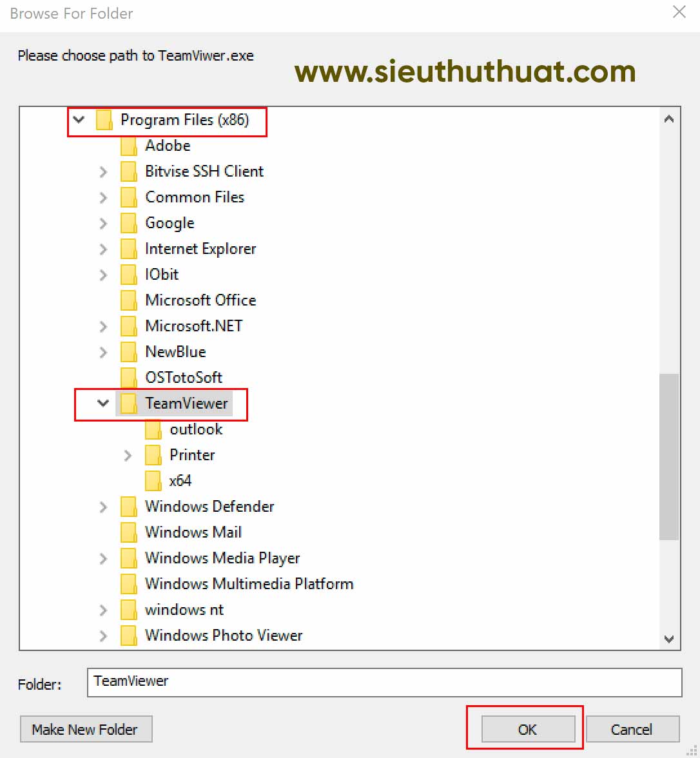Screen dimensions: 700x758
Task: Collapse the Program Files (x86) tree node
Action: (x=79, y=119)
